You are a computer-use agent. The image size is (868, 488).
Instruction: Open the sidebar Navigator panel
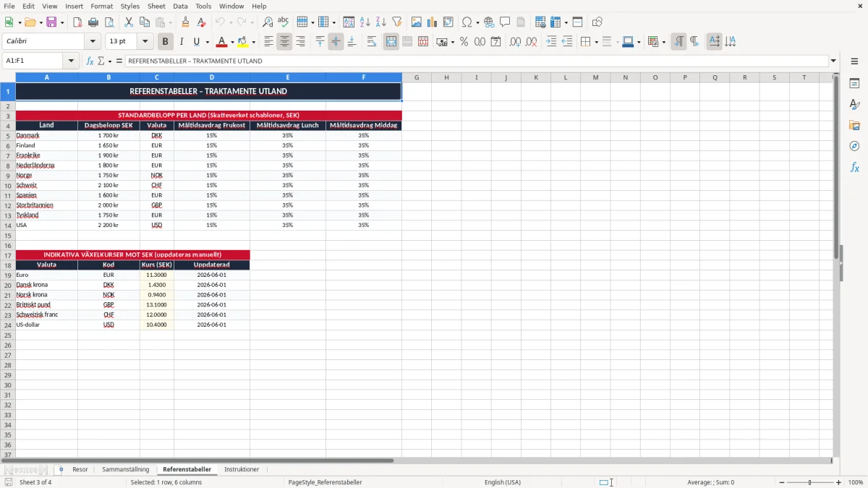(854, 146)
